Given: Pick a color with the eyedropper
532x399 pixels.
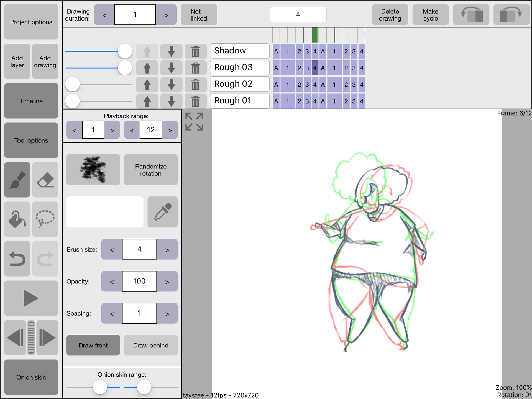Looking at the screenshot, I should pos(162,212).
